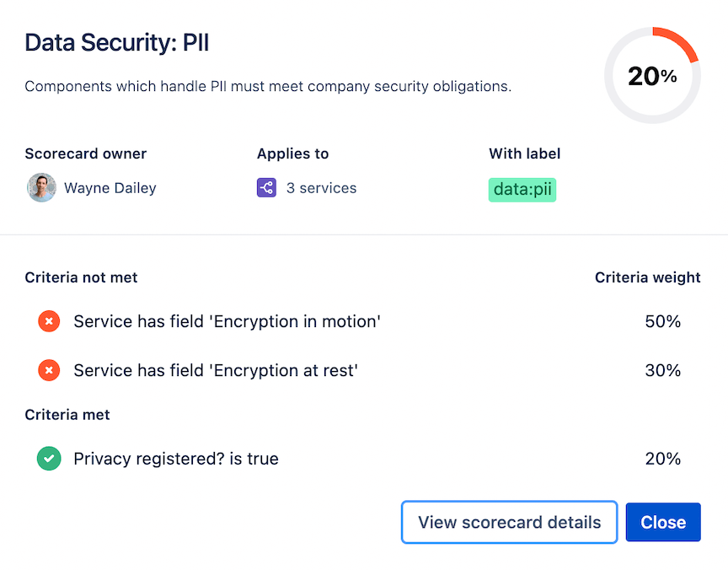Click the purple services component icon
The image size is (728, 570).
coord(266,187)
